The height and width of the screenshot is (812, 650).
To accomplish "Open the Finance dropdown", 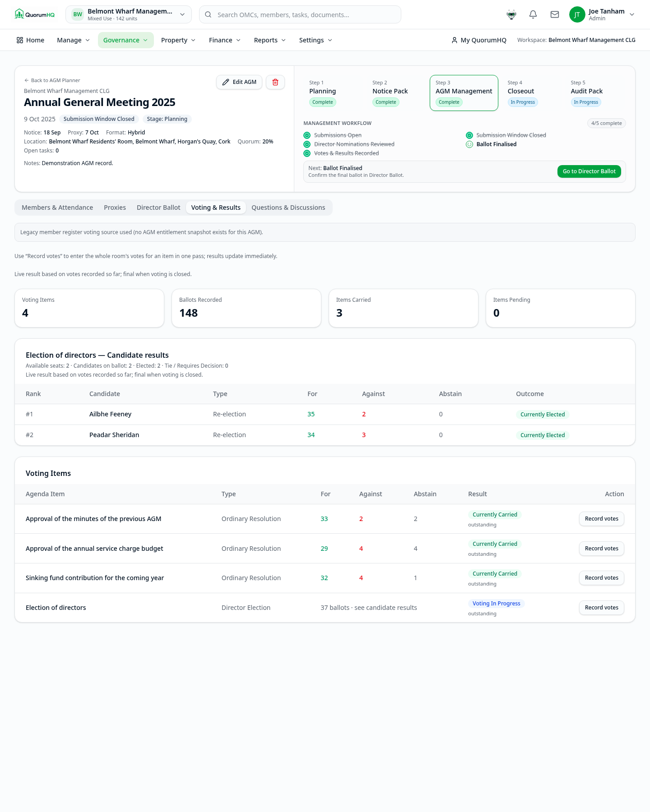I will pos(225,40).
